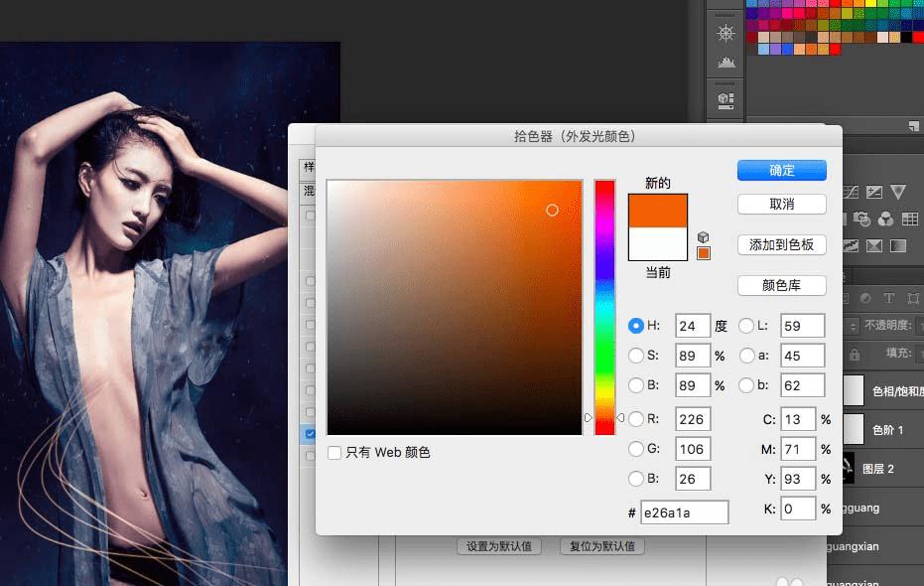
Task: Click the 取消 button
Action: 781,204
